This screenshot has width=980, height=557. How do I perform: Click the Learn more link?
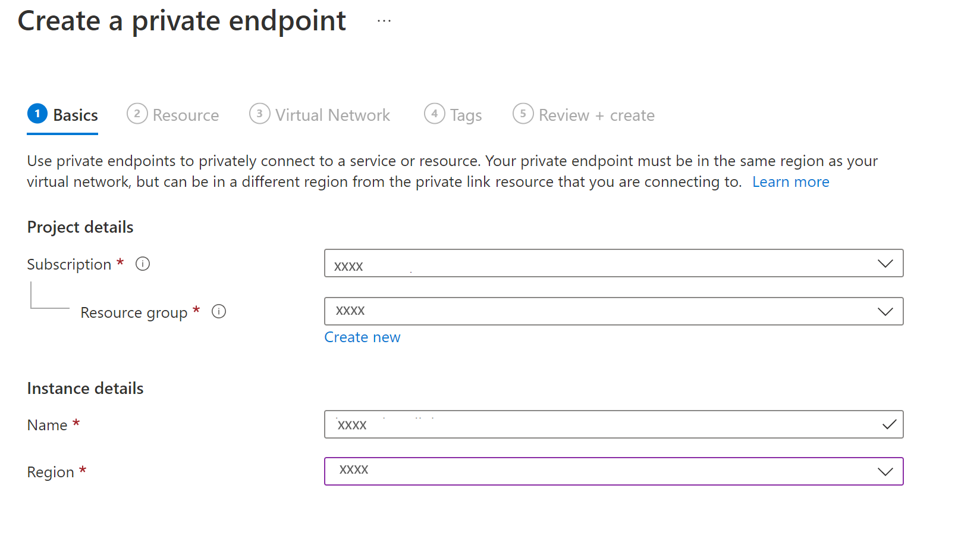790,182
